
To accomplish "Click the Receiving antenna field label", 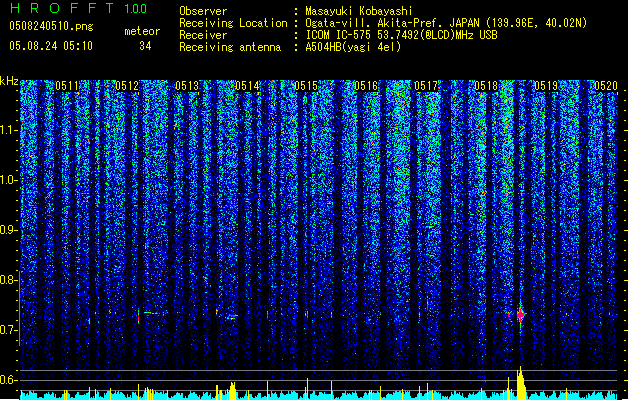I will pyautogui.click(x=230, y=47).
